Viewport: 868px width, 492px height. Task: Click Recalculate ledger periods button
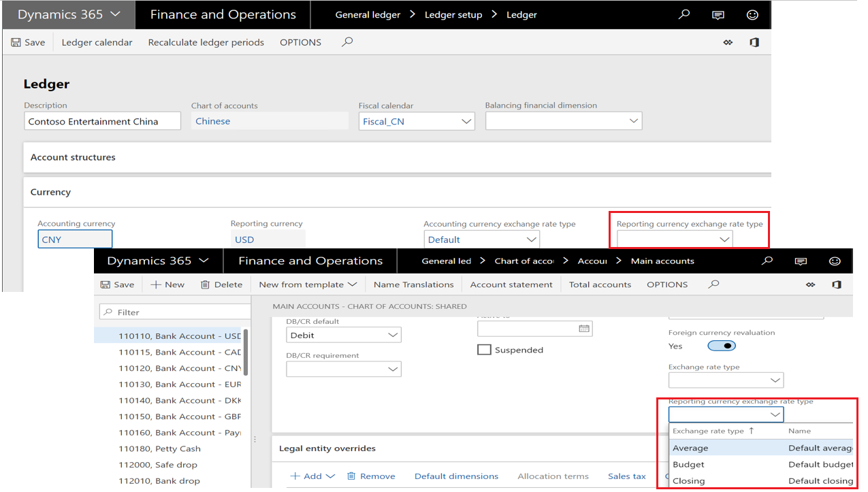[x=206, y=42]
